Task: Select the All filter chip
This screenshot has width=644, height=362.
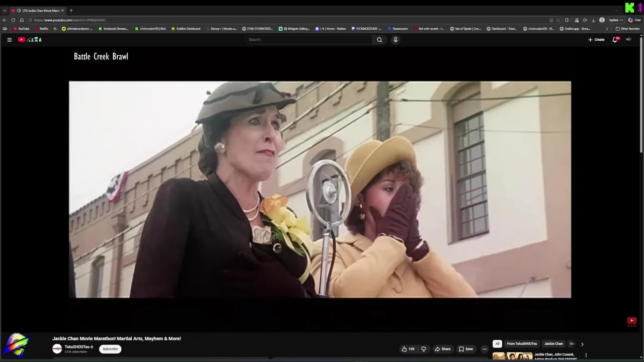Action: (497, 344)
